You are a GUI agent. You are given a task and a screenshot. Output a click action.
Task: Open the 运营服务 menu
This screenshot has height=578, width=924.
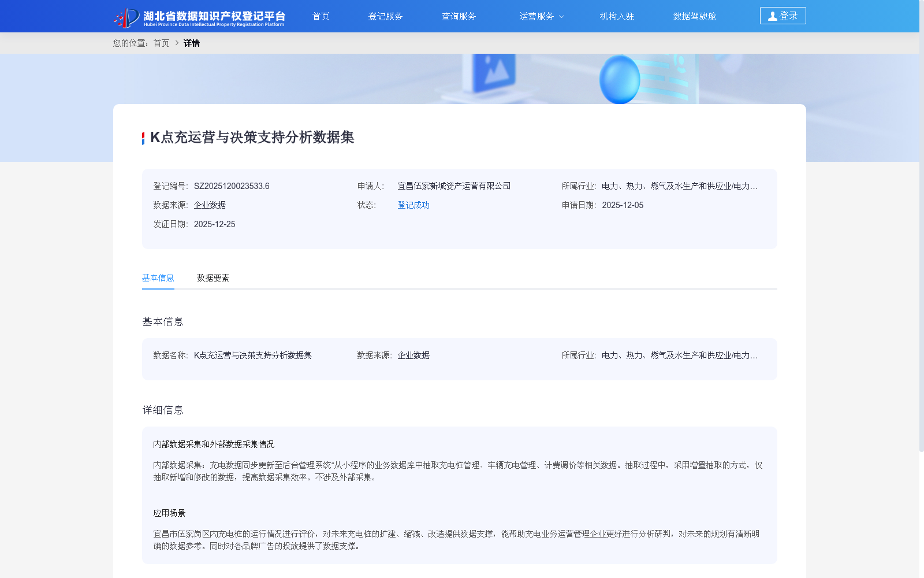[x=536, y=16]
